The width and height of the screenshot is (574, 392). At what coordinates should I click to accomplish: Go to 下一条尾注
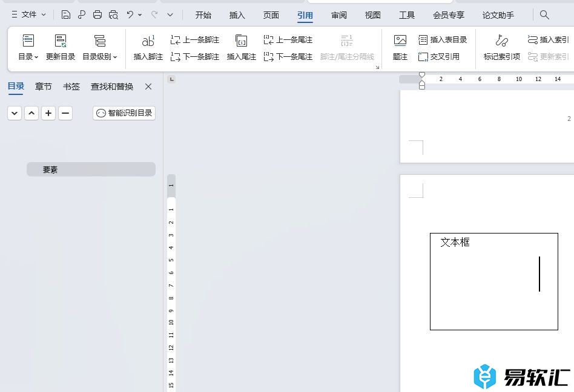288,57
